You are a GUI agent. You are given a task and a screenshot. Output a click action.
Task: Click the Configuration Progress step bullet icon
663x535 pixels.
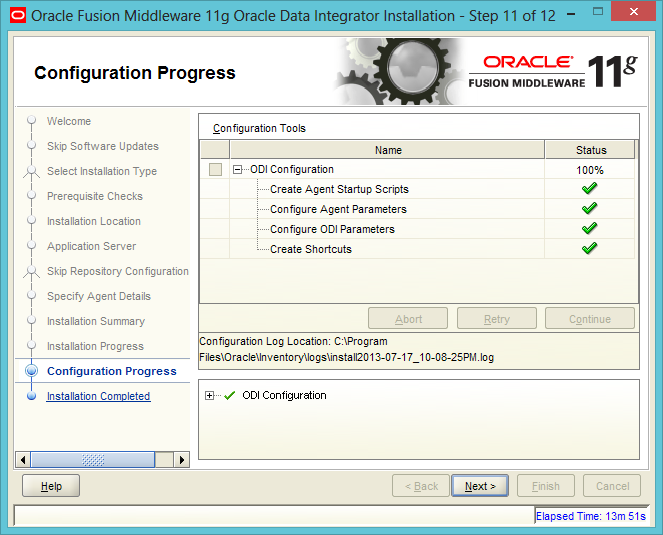tap(31, 371)
